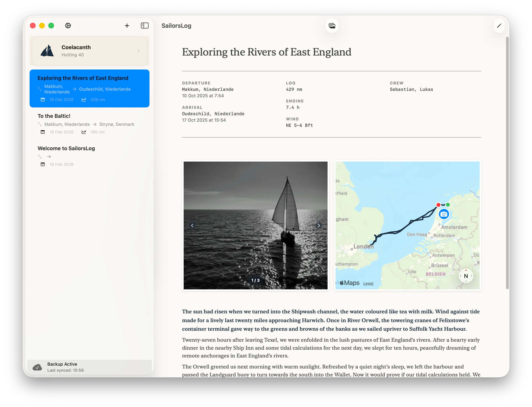Click the red route endpoint marker
532x407 pixels.
click(438, 205)
